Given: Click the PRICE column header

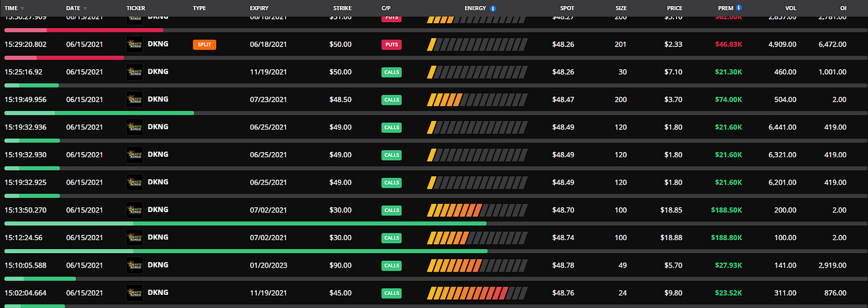Looking at the screenshot, I should pos(675,8).
